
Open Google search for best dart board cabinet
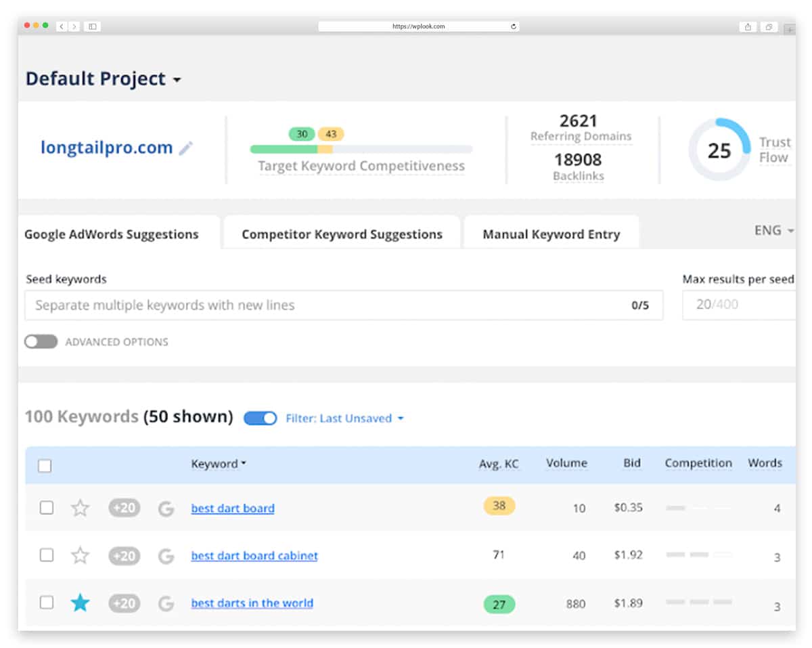(x=166, y=557)
